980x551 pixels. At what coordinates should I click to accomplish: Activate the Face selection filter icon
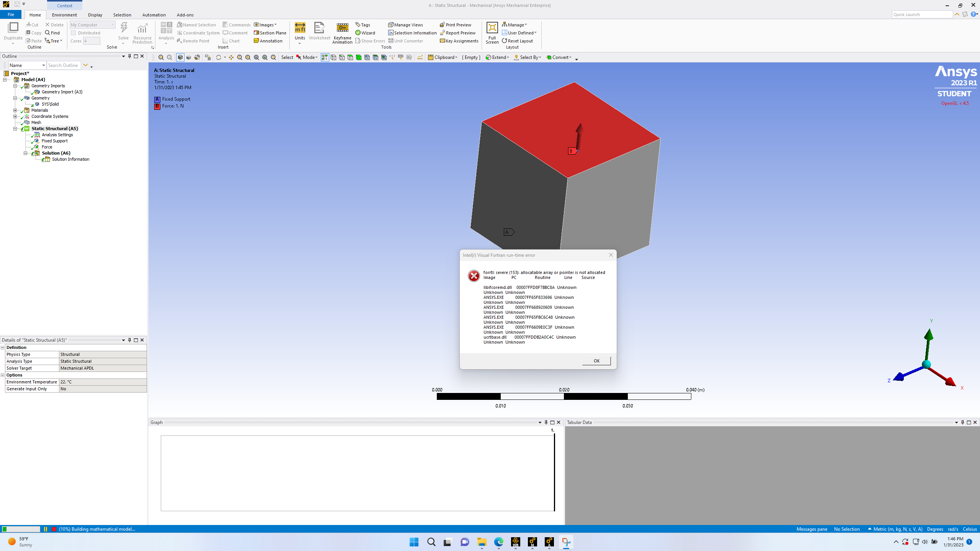coord(350,57)
